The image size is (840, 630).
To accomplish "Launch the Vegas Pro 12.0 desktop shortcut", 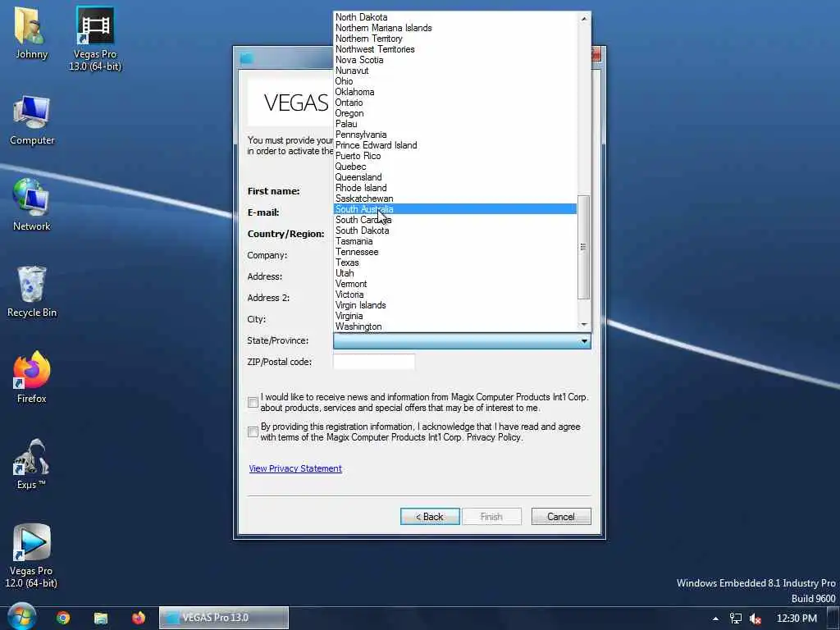I will pos(32,555).
